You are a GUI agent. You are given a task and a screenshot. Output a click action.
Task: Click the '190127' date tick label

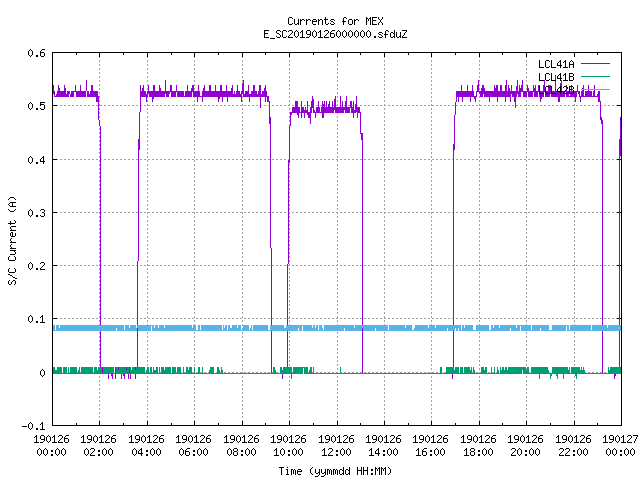620,439
